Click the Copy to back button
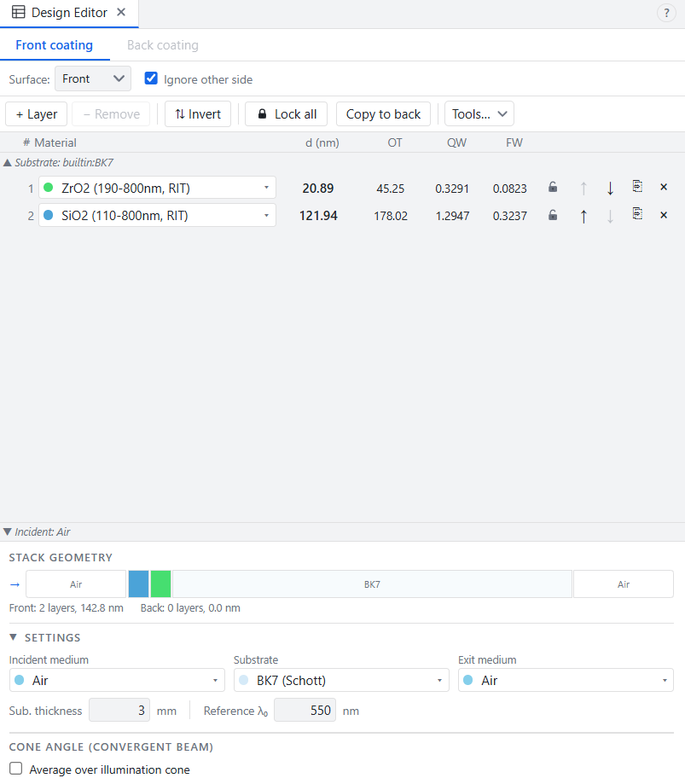 click(383, 114)
